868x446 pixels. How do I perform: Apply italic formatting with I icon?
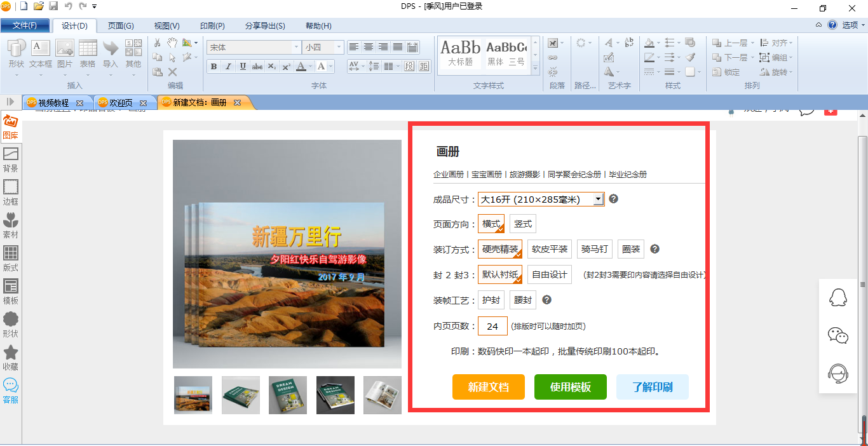(x=228, y=66)
